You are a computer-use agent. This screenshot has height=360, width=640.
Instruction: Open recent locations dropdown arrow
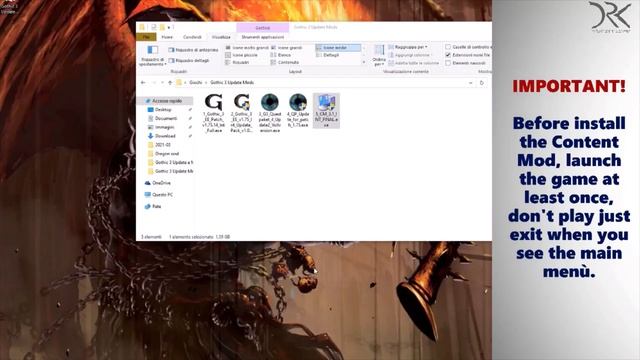pyautogui.click(x=162, y=83)
